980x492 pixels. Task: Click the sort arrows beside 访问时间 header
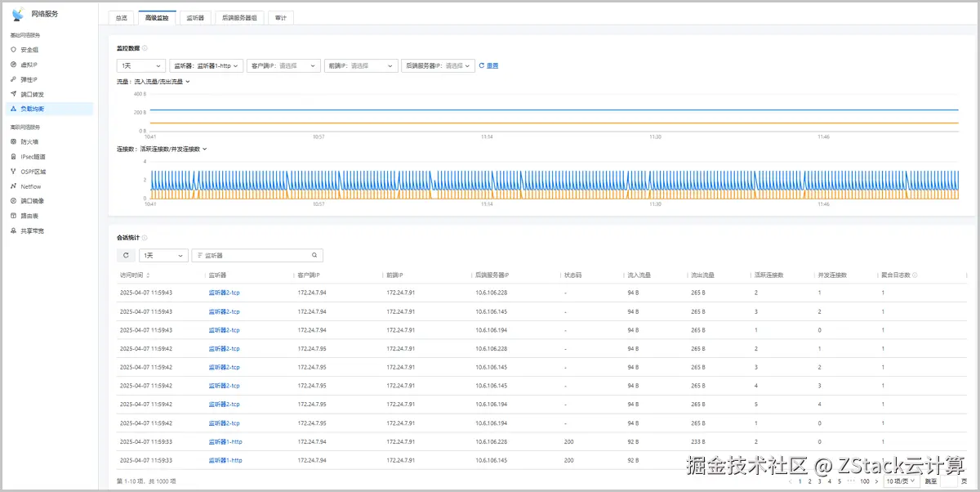(x=148, y=275)
